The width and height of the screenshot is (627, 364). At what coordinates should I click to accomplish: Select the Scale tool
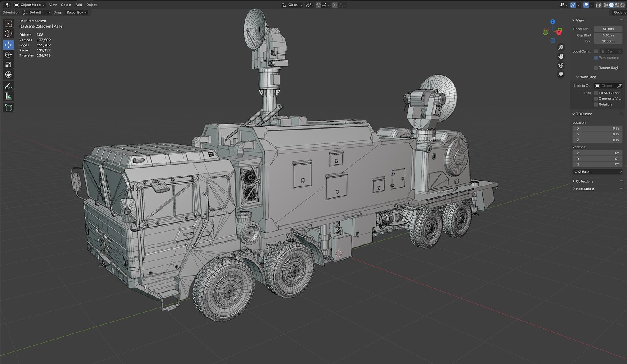(x=8, y=65)
